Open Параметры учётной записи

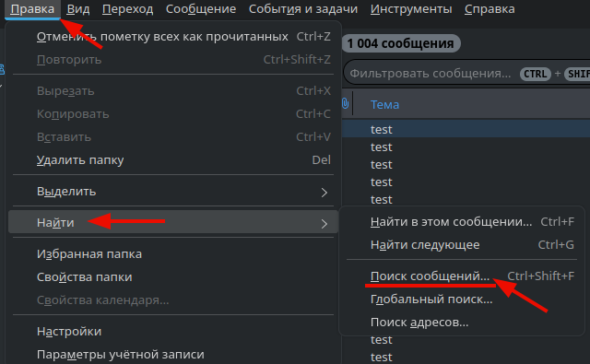click(x=173, y=355)
